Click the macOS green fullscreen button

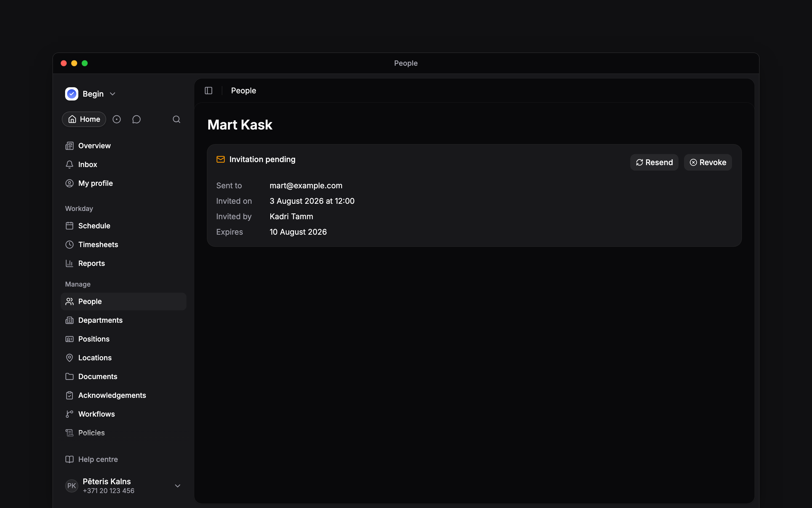[85, 63]
